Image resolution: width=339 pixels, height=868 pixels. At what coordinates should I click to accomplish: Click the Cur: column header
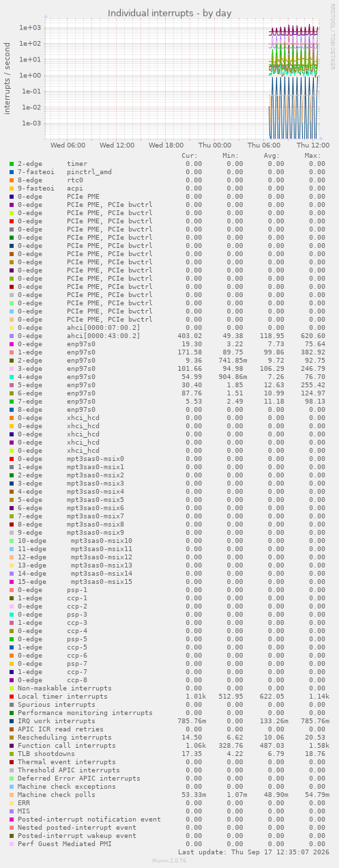(190, 156)
